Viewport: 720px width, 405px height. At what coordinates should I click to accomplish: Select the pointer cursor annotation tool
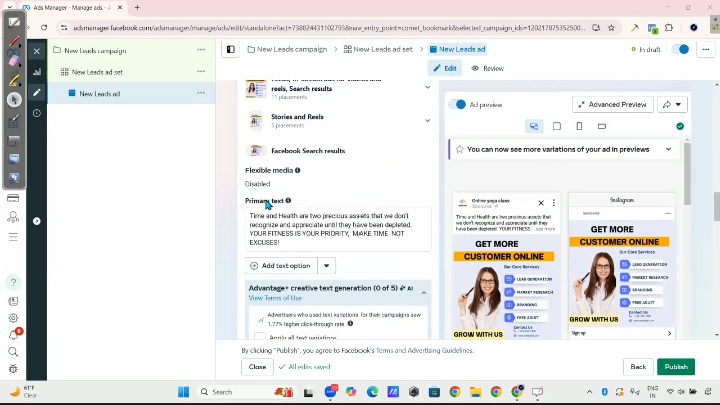tap(14, 99)
